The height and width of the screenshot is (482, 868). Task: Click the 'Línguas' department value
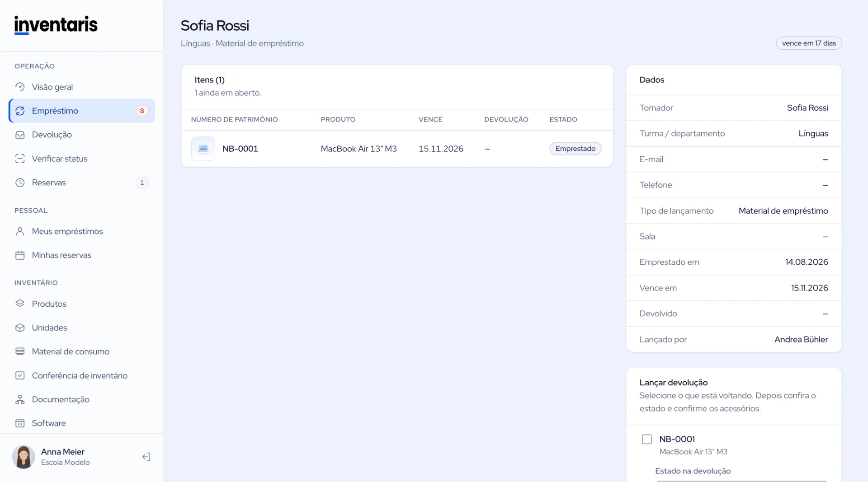(x=813, y=133)
